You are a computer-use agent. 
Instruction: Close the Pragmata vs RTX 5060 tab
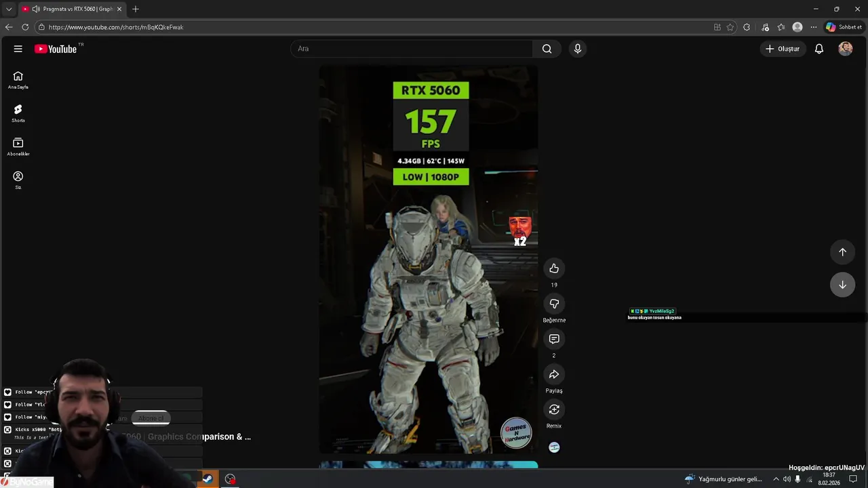tap(119, 9)
